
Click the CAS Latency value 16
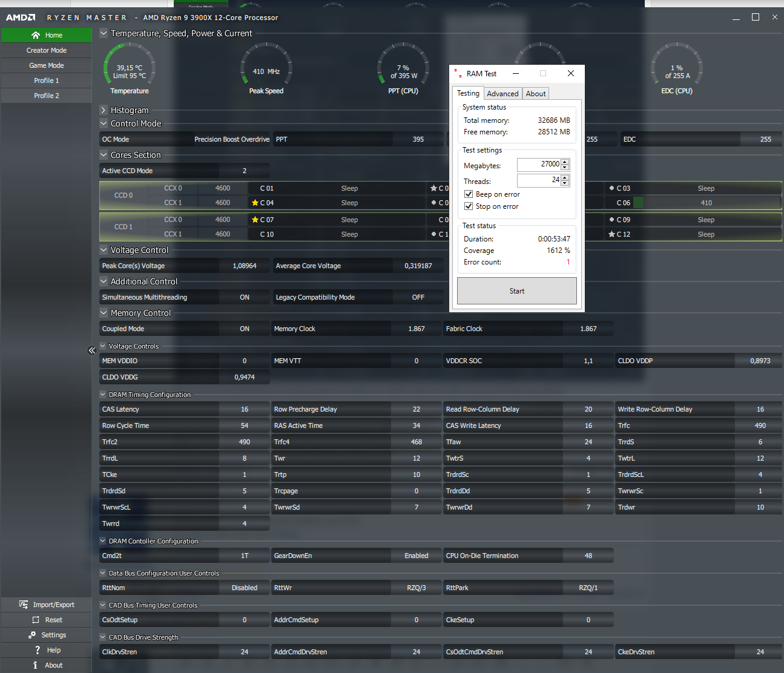(245, 409)
